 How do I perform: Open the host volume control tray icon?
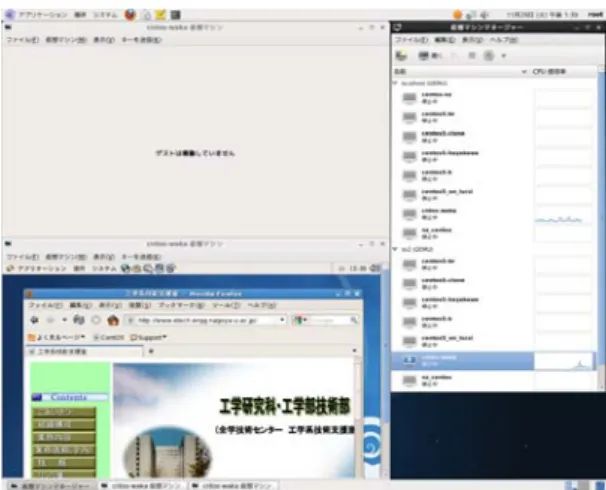coord(485,15)
